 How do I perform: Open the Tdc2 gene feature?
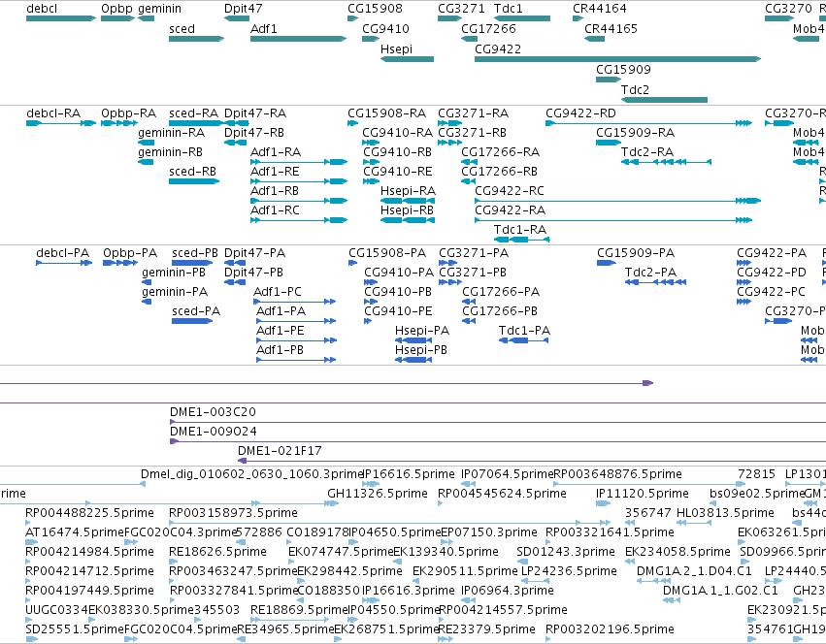click(x=664, y=100)
